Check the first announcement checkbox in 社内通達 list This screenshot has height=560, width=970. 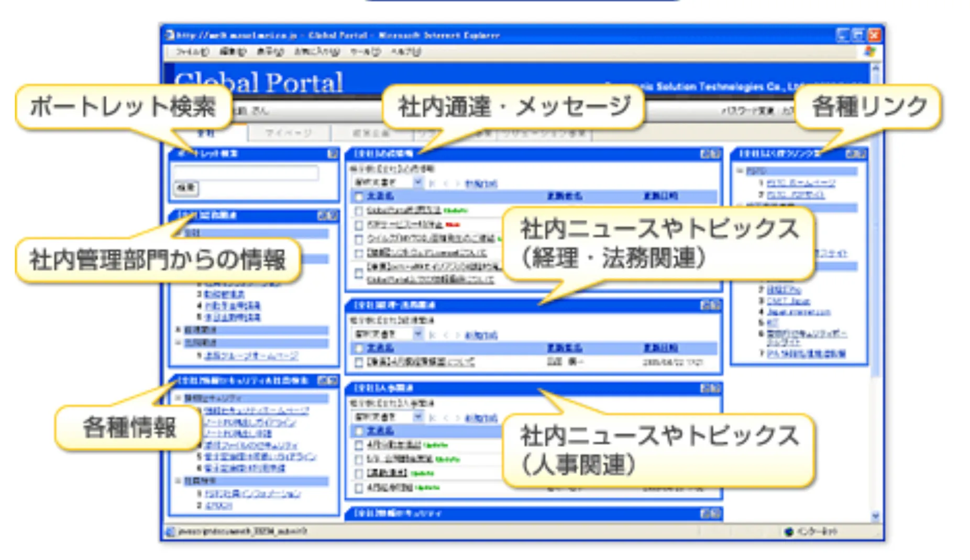(359, 211)
